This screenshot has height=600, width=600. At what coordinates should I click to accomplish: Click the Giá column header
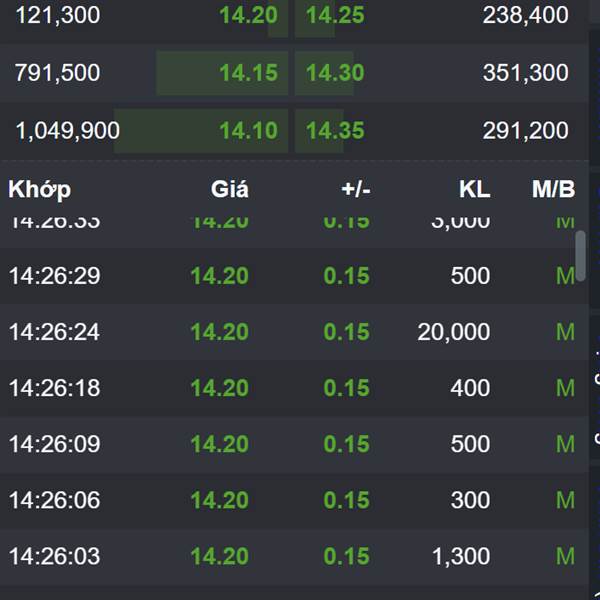coord(230,189)
